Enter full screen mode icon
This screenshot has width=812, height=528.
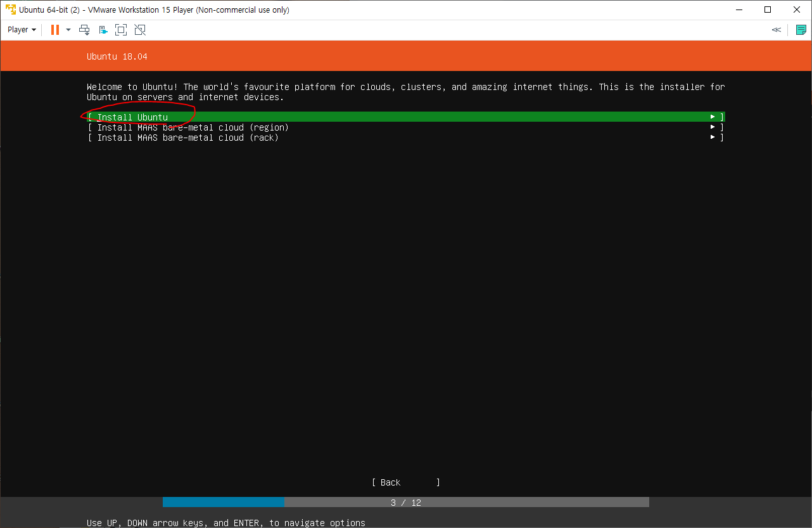pos(121,30)
